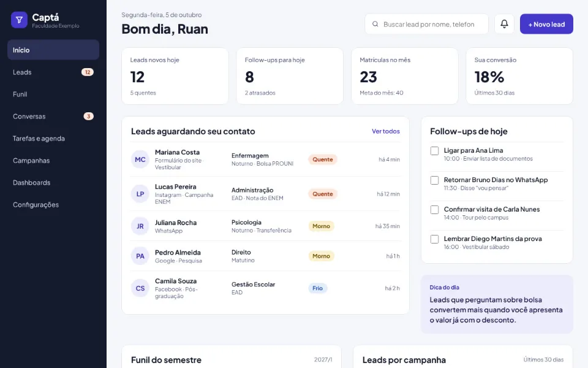This screenshot has width=588, height=368.
Task: Check off Ligar para Ana Lima
Action: pyautogui.click(x=434, y=151)
